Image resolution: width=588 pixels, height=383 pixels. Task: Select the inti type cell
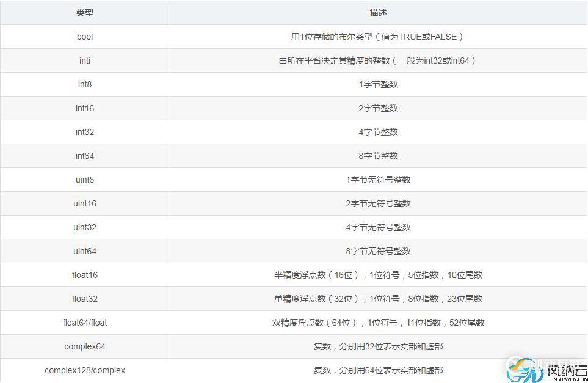pyautogui.click(x=85, y=60)
